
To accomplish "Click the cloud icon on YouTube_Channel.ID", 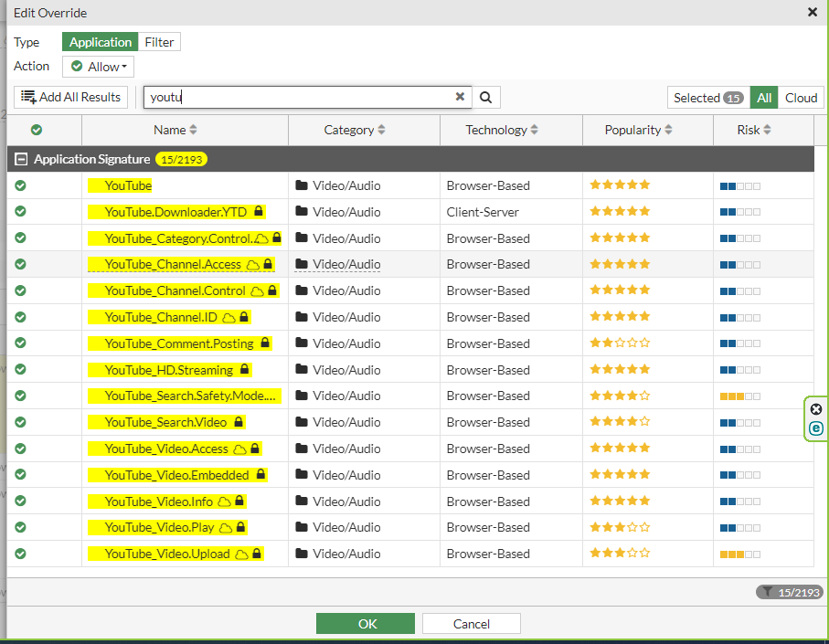I will pyautogui.click(x=229, y=318).
